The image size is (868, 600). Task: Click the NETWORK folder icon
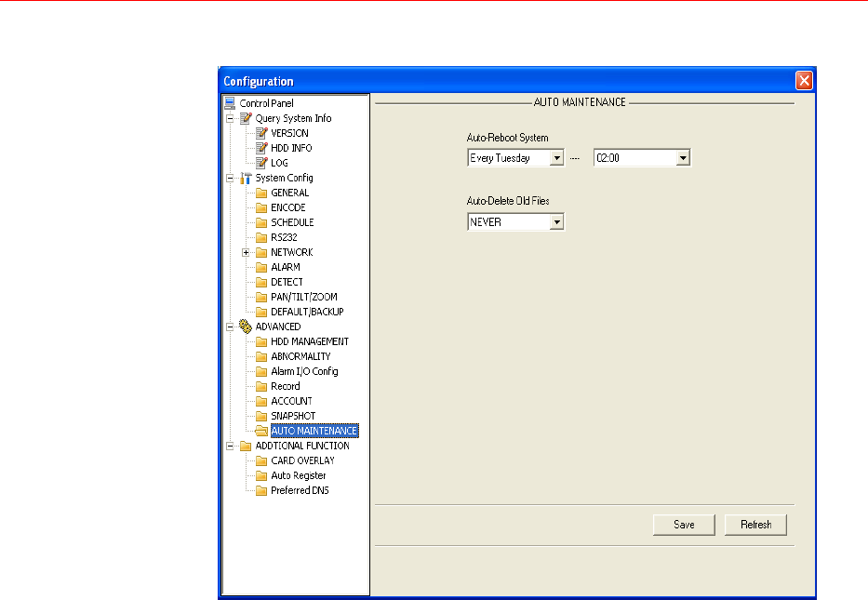pos(261,252)
